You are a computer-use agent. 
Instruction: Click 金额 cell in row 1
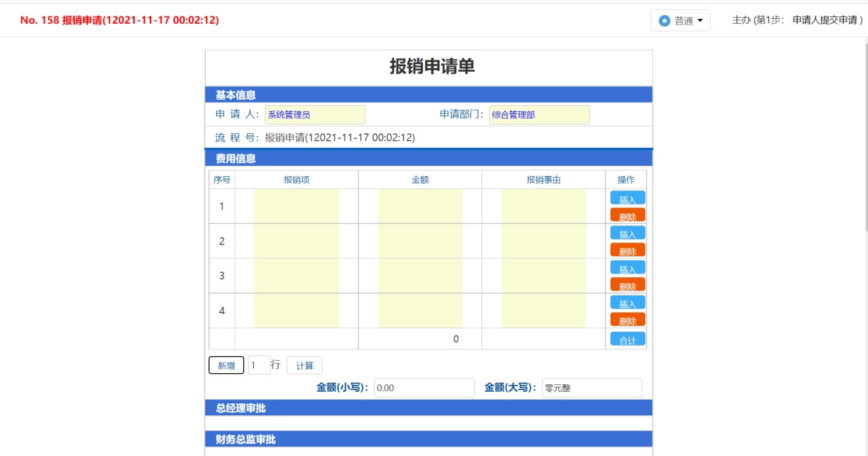(x=420, y=206)
